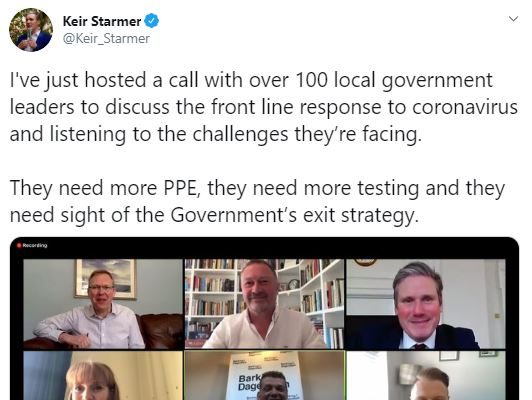
Task: Select bottom-right video tile with framed pictures
Action: [425, 375]
